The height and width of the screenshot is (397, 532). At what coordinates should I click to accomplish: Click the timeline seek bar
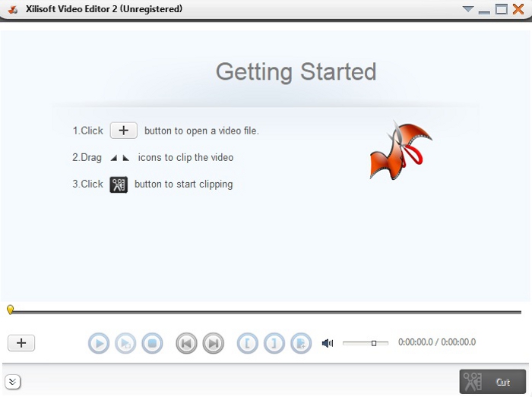(x=266, y=312)
